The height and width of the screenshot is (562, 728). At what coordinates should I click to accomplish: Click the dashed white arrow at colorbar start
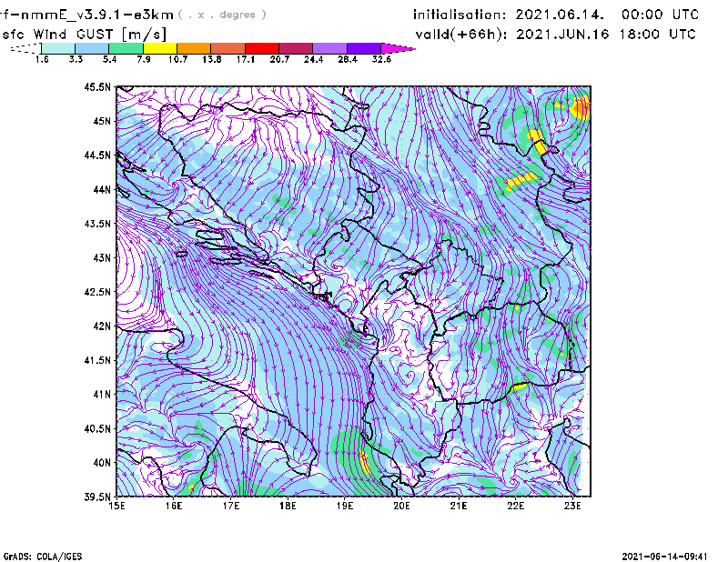(x=25, y=48)
